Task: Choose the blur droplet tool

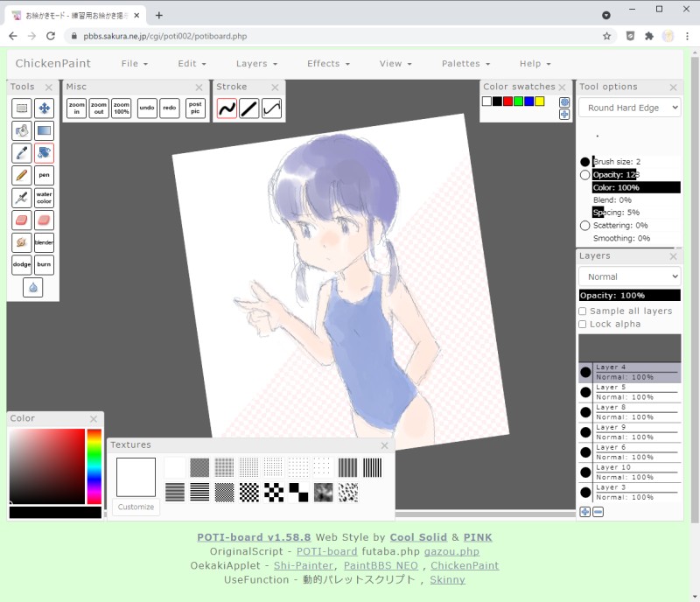Action: 32,287
